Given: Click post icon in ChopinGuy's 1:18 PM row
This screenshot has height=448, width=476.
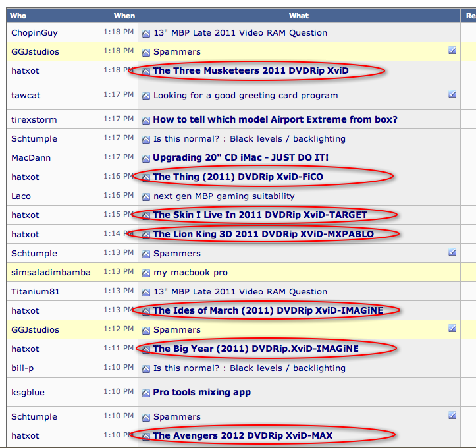Looking at the screenshot, I should [146, 34].
